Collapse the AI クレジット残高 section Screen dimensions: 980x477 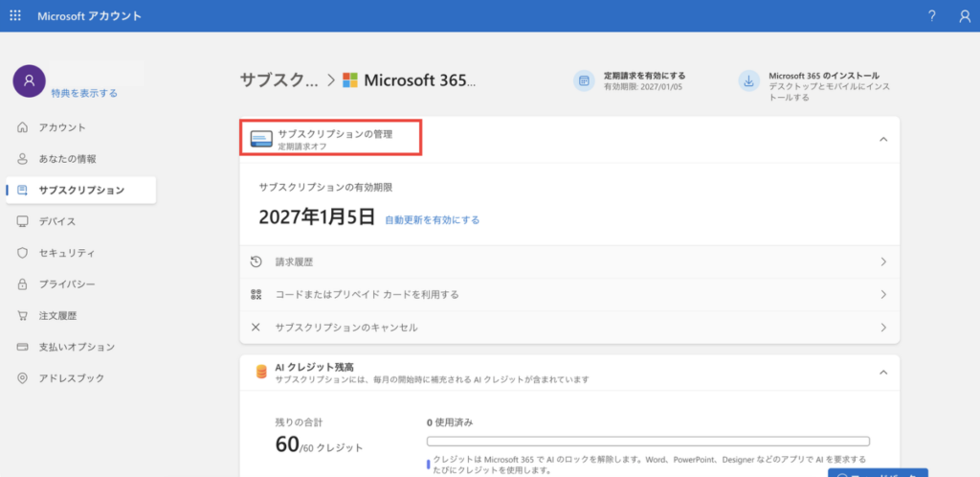click(882, 373)
